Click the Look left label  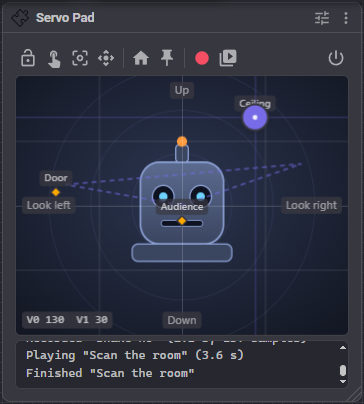tap(49, 205)
